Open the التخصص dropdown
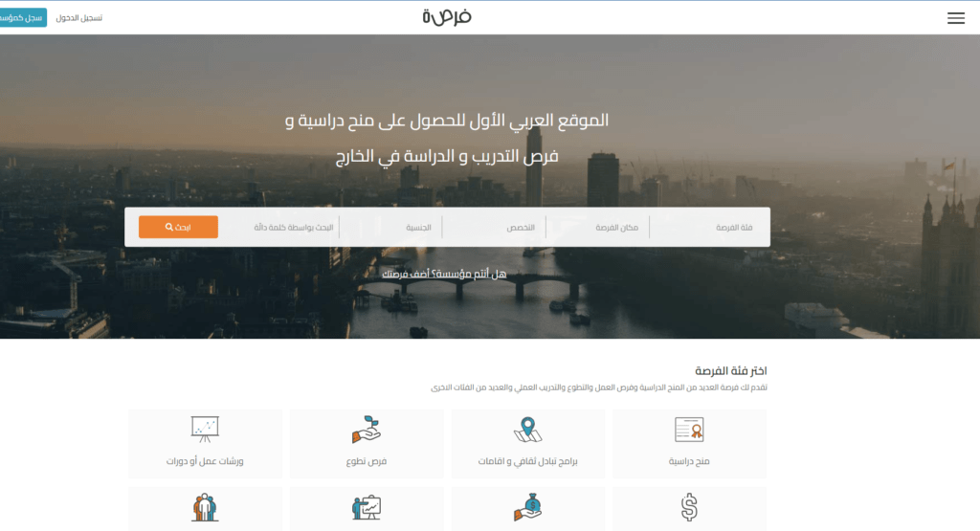Image resolution: width=980 pixels, height=531 pixels. click(495, 228)
